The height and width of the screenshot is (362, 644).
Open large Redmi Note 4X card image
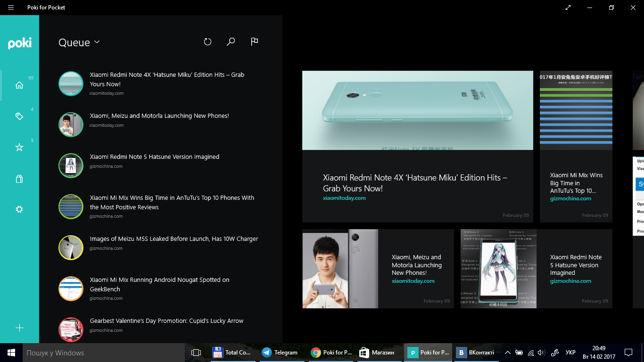(418, 110)
